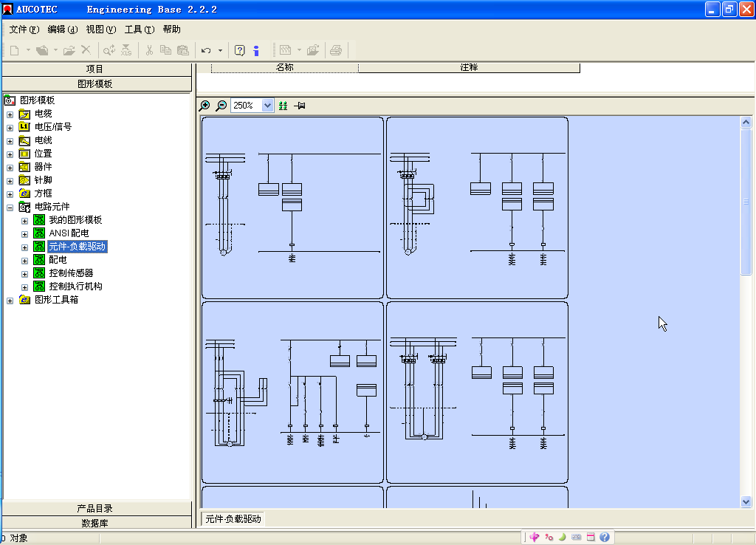Click the picture-folder toolbar icon left of Print
The height and width of the screenshot is (545, 756).
click(313, 50)
